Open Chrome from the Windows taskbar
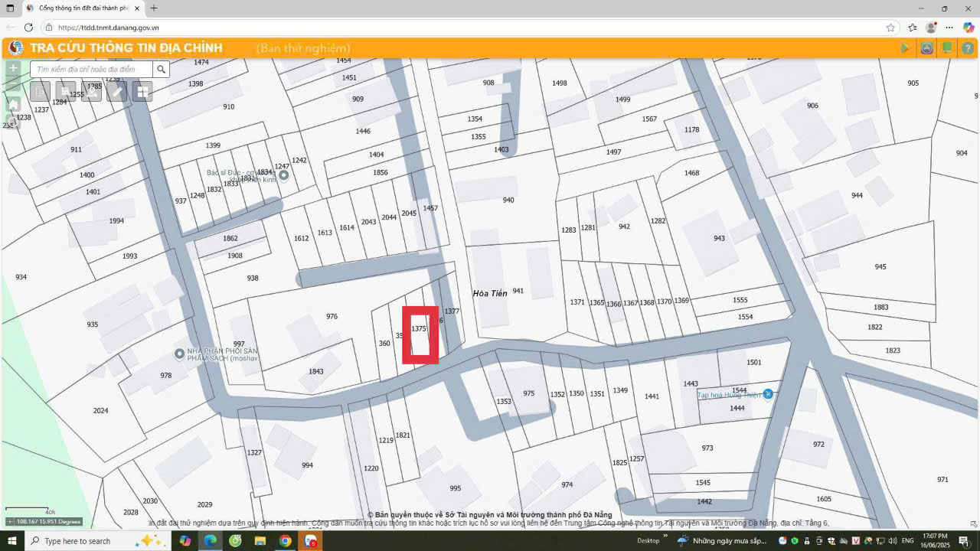 (x=285, y=541)
